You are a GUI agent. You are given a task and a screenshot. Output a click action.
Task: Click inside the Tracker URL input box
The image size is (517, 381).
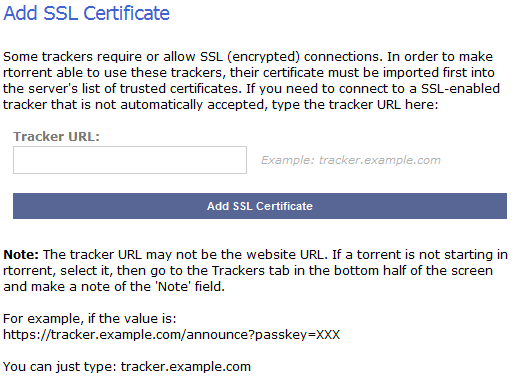point(130,160)
